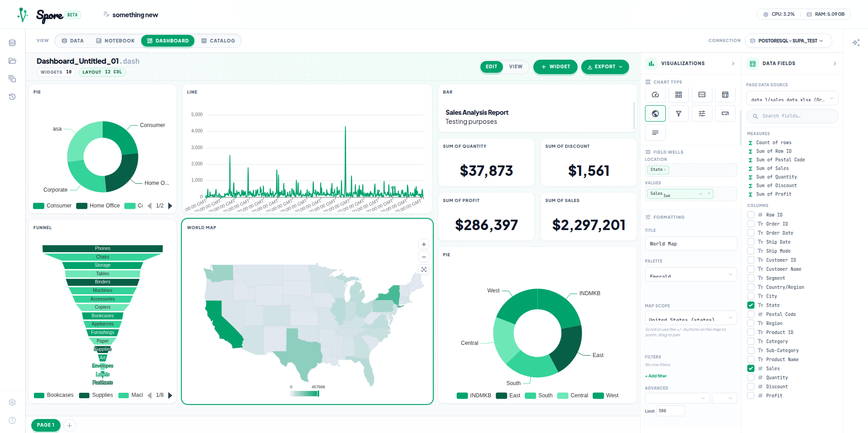Screen dimensions: 868x433
Task: Click the world map color scale legend
Action: (x=304, y=394)
